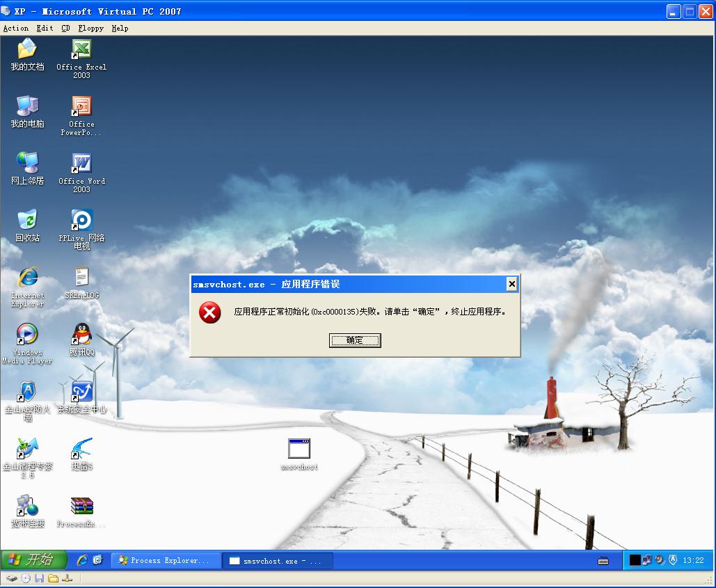The width and height of the screenshot is (716, 588).
Task: Select the 金山清理专家 shortcut
Action: [27, 458]
